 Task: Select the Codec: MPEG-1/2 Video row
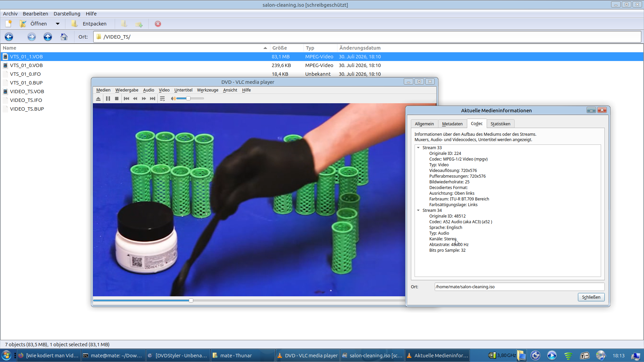click(x=458, y=159)
